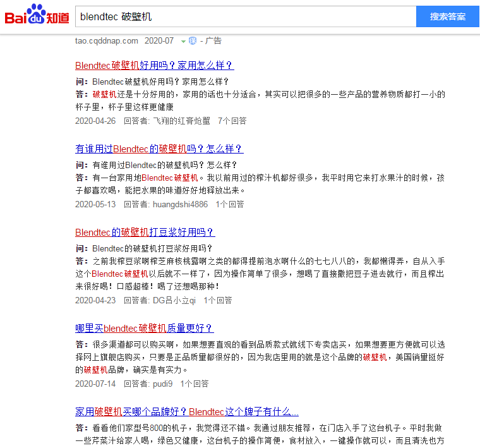The image size is (480, 448).
Task: Click the tao.cqddnap.com ad URL
Action: [107, 40]
